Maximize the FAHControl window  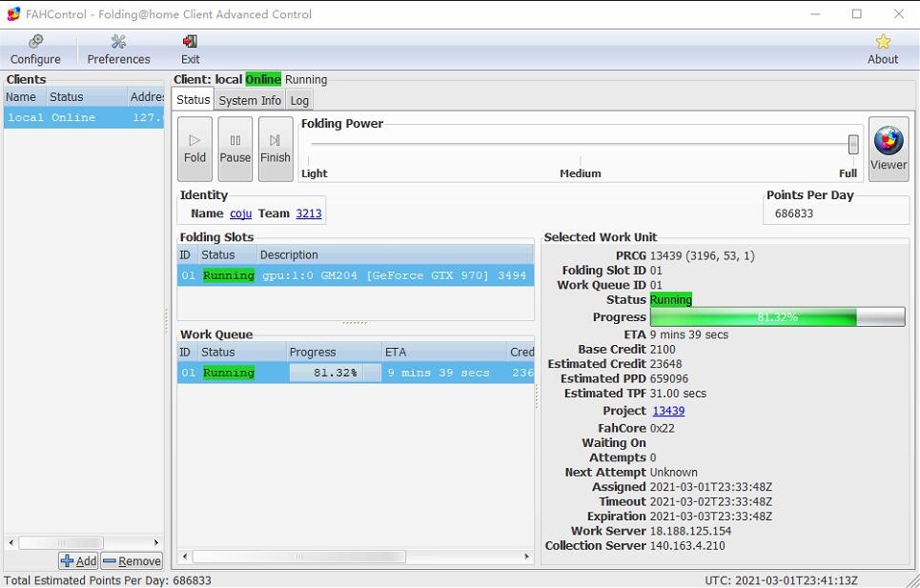857,14
